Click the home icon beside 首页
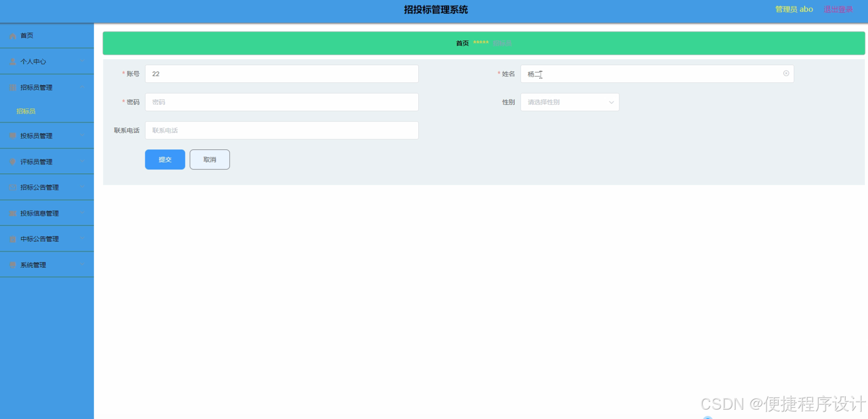 (13, 36)
